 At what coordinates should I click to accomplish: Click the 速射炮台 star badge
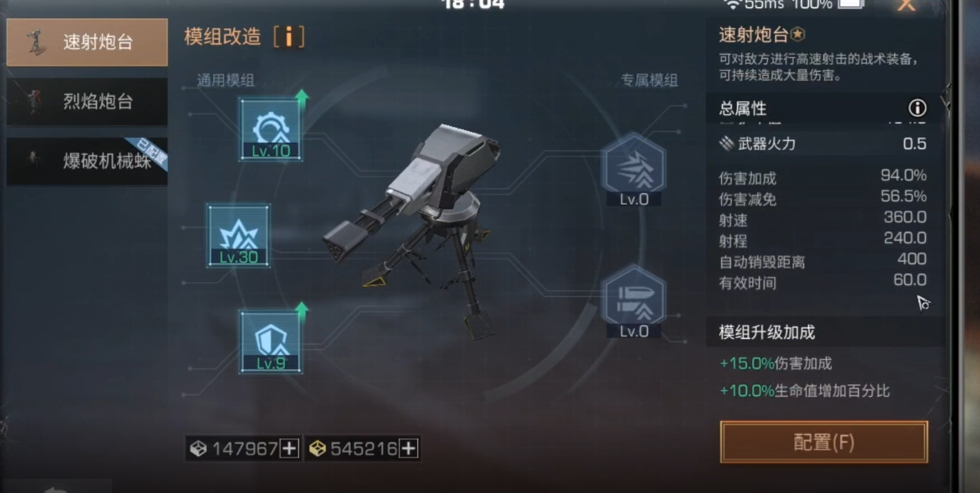798,35
